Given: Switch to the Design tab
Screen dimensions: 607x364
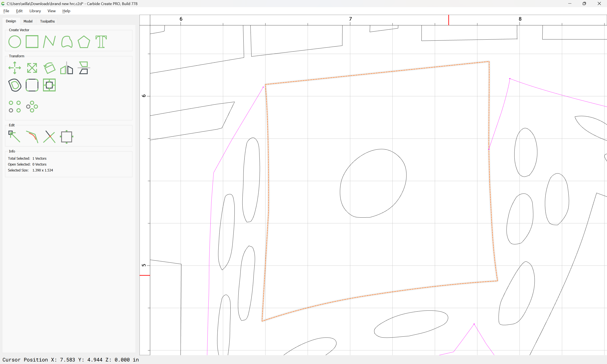Looking at the screenshot, I should coord(11,21).
